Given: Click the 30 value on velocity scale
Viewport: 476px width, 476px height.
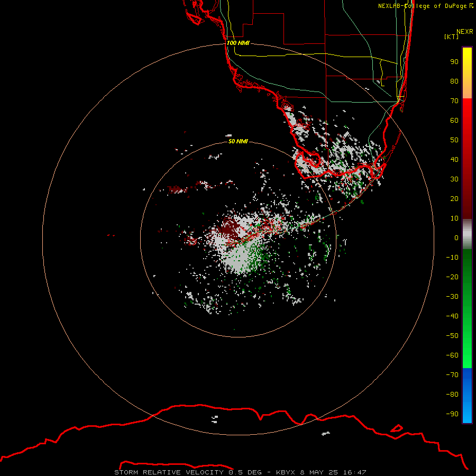Looking at the screenshot, I should pos(454,179).
